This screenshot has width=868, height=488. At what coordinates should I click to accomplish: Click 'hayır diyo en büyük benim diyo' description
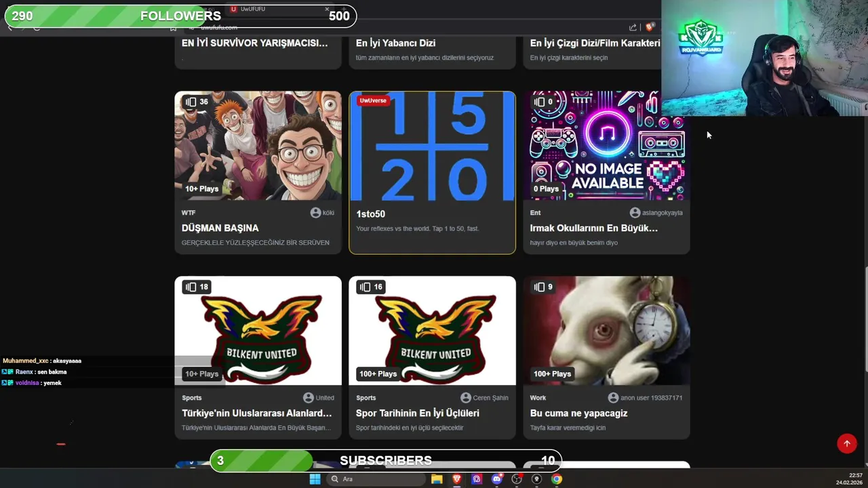(x=574, y=243)
